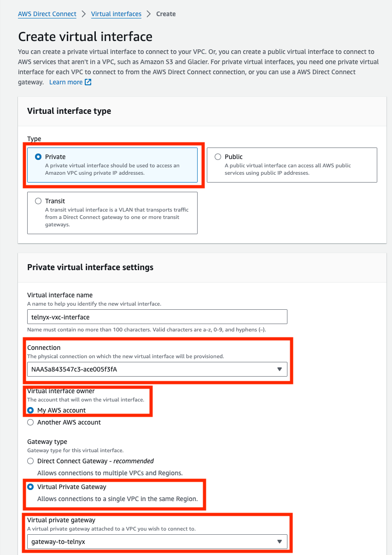Viewport: 392px width, 555px height.
Task: Choose Another AWS account as owner
Action: (30, 422)
